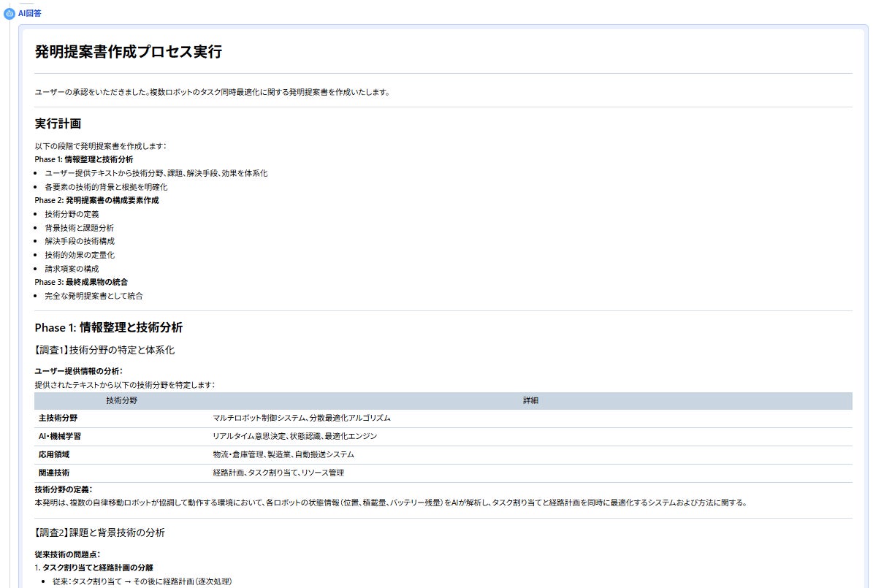Click the bullet 完全な発明提案書として統合
873x588 pixels.
pyautogui.click(x=94, y=297)
